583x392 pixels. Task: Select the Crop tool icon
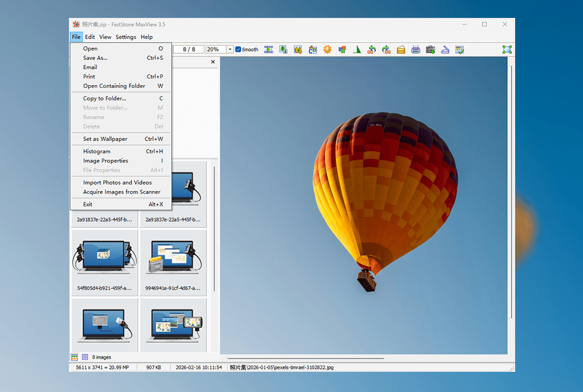pos(298,49)
